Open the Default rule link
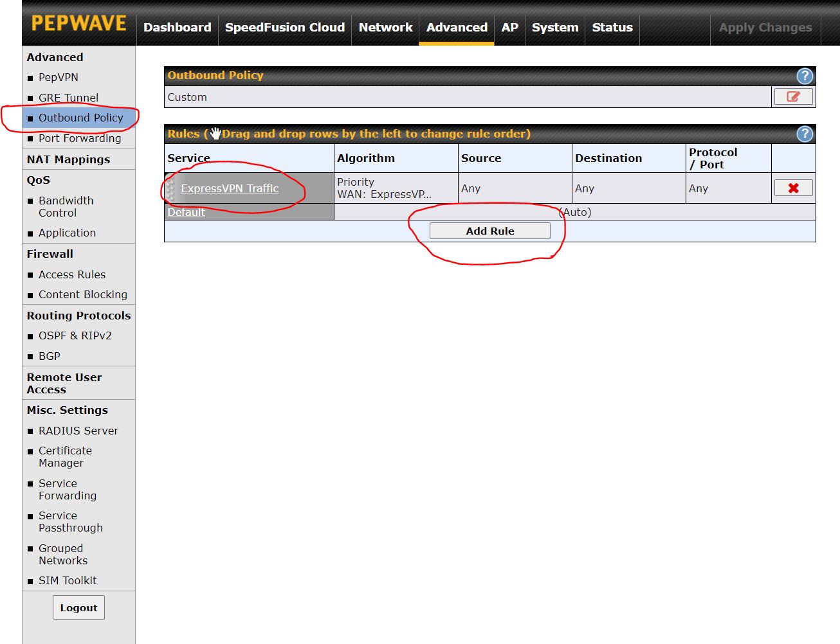The height and width of the screenshot is (644, 840). pyautogui.click(x=186, y=213)
